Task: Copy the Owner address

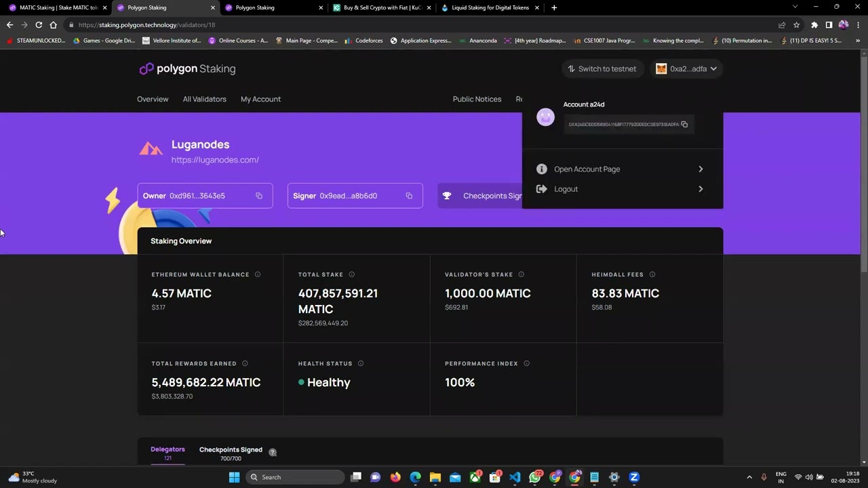Action: tap(259, 196)
